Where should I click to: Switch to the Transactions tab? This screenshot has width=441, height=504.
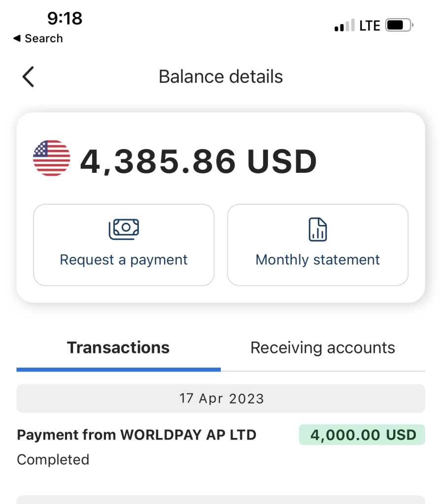point(118,347)
